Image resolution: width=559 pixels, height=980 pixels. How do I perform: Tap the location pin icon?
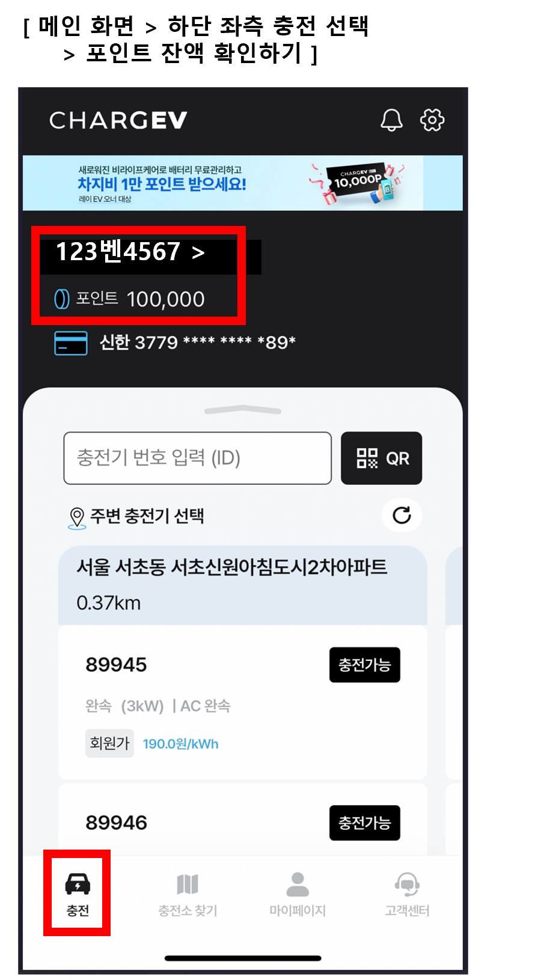pos(77,517)
